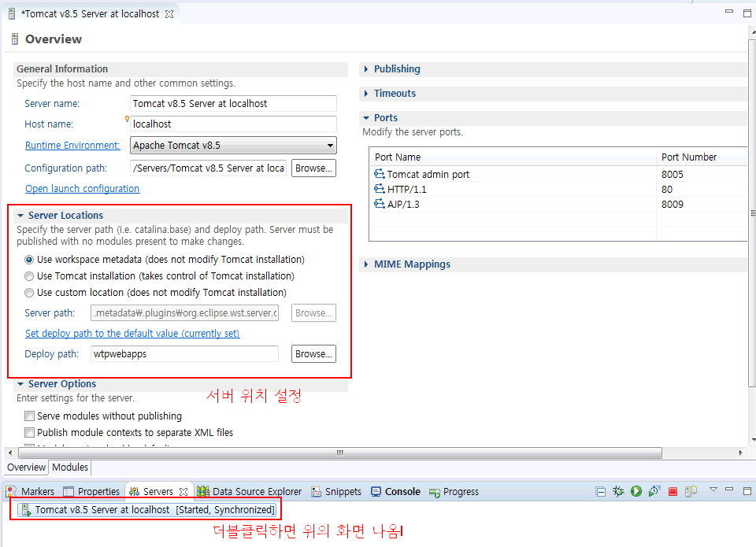Collapse the Ports section

coord(366,117)
